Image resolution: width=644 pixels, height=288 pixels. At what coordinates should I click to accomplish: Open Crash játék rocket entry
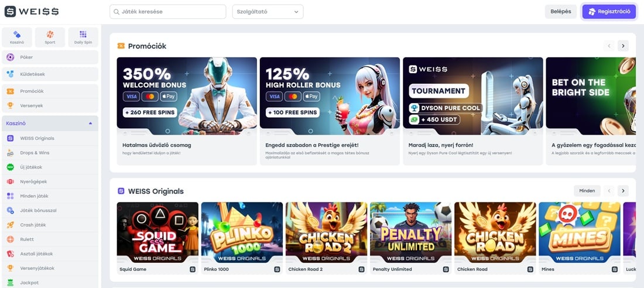click(x=50, y=225)
